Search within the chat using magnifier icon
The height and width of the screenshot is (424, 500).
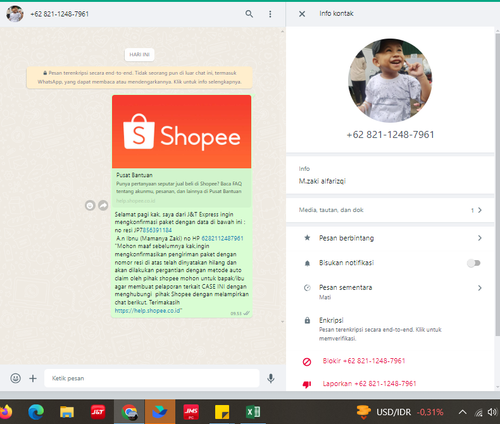click(x=249, y=14)
